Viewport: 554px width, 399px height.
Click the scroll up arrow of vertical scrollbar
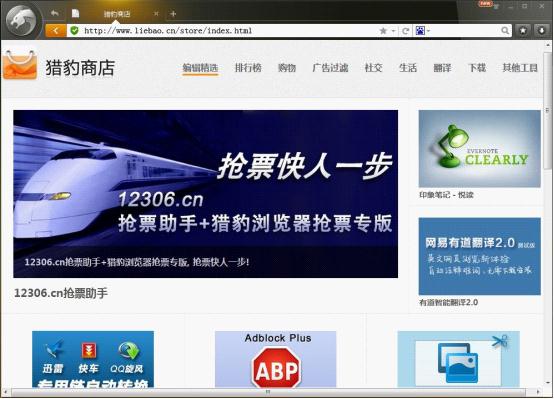[x=548, y=45]
